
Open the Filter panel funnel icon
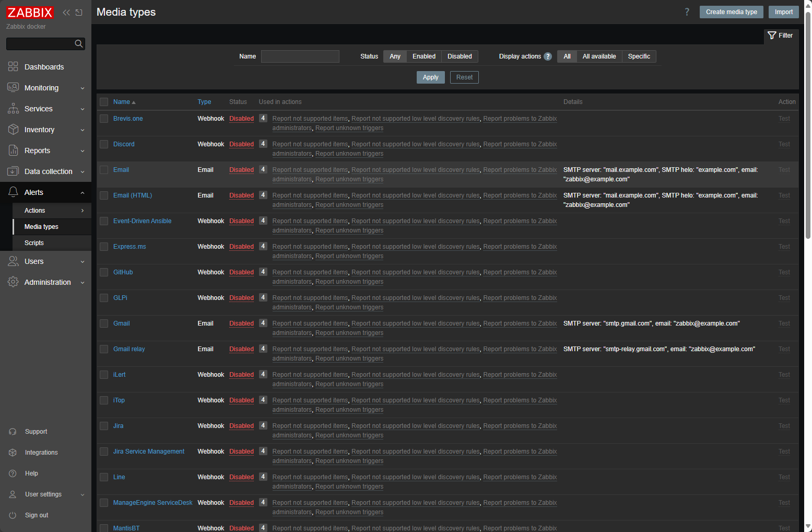coord(772,36)
